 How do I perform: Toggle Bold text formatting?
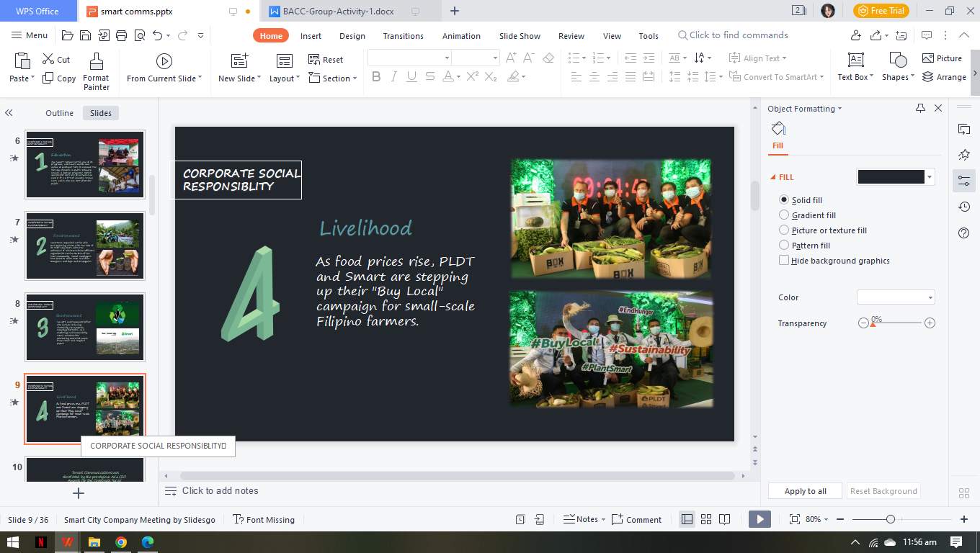click(x=376, y=76)
